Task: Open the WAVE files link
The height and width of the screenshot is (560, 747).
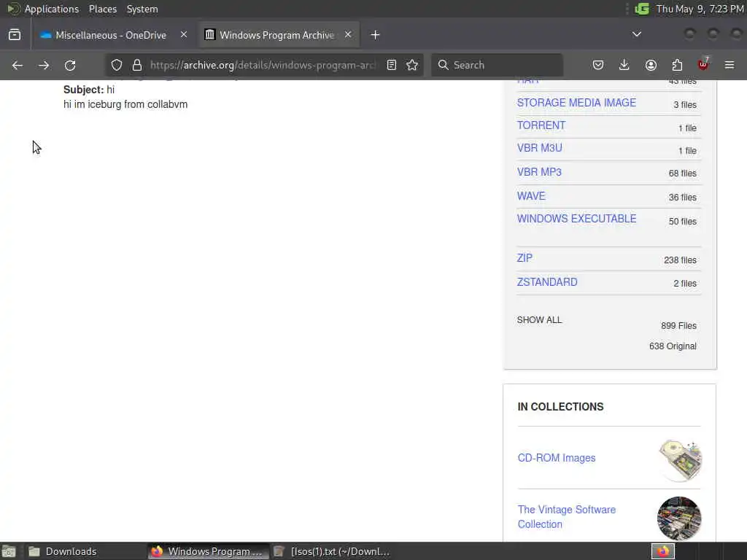Action: click(x=531, y=196)
